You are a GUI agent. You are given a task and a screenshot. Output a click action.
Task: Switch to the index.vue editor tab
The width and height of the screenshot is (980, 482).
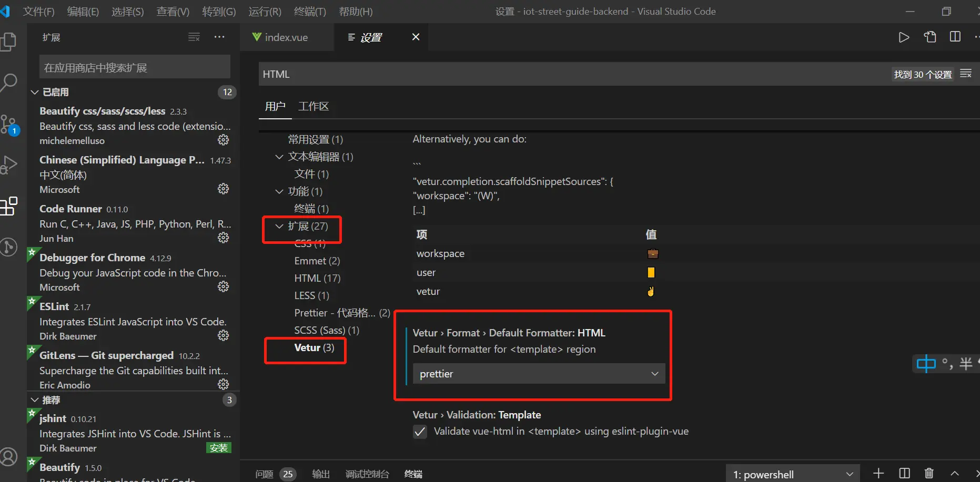[x=287, y=37]
